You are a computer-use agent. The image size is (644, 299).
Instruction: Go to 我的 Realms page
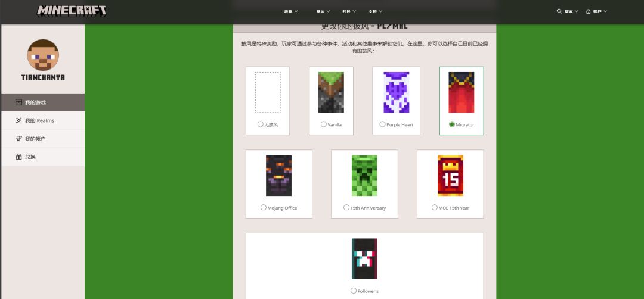tap(43, 120)
